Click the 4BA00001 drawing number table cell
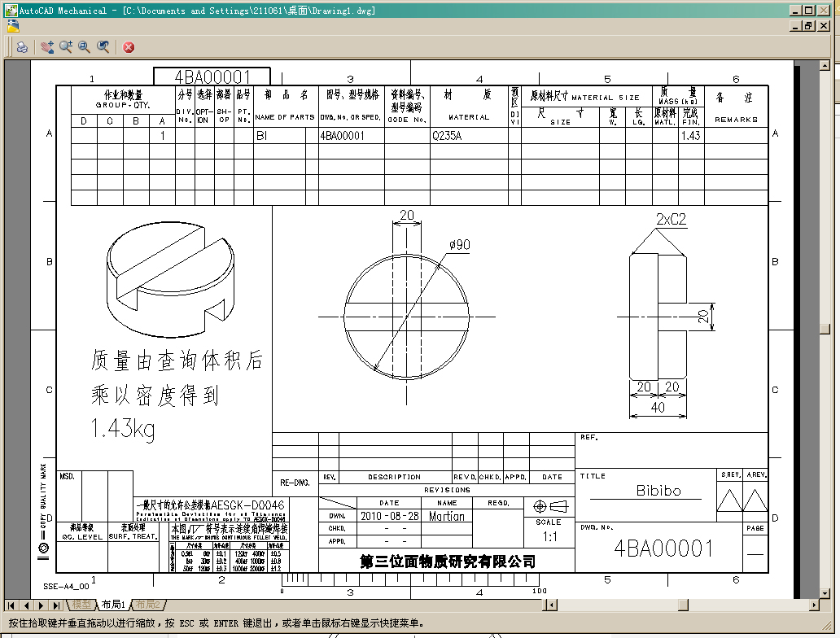Screen dimensions: 840x638 [343, 136]
